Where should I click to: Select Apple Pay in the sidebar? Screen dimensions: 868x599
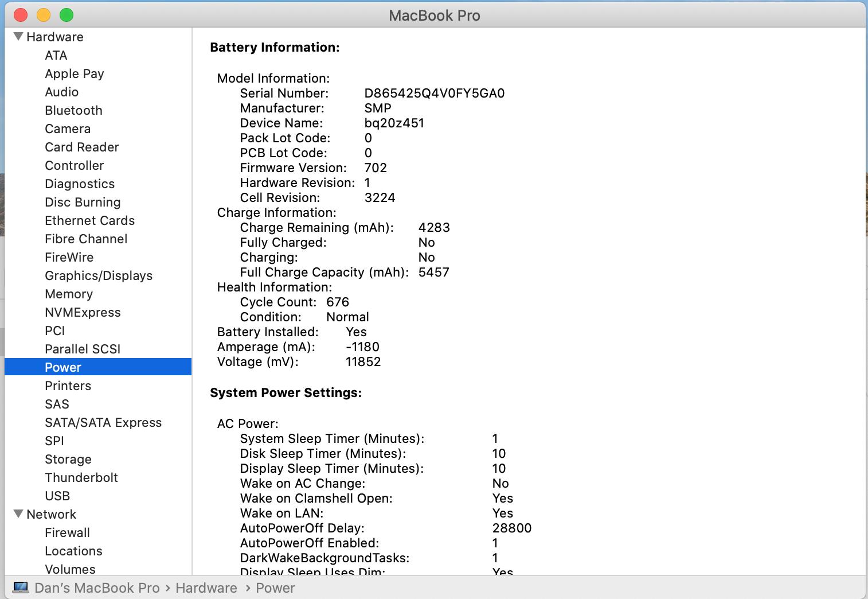pyautogui.click(x=75, y=73)
